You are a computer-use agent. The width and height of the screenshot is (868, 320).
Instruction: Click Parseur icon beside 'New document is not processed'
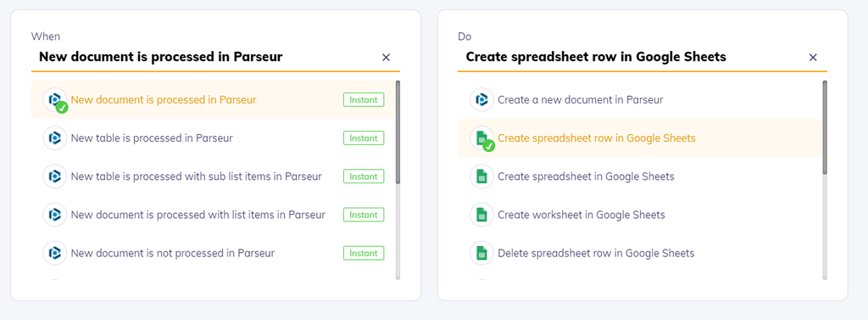(55, 253)
